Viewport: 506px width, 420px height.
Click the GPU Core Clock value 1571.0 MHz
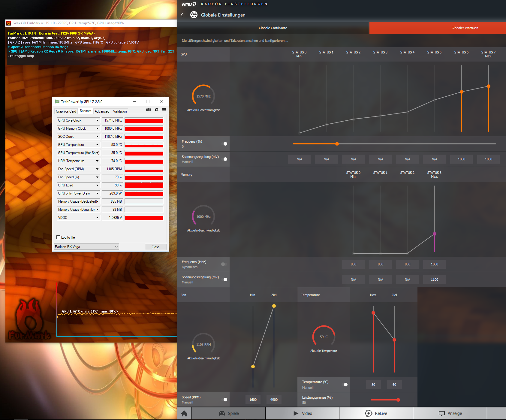coord(113,120)
